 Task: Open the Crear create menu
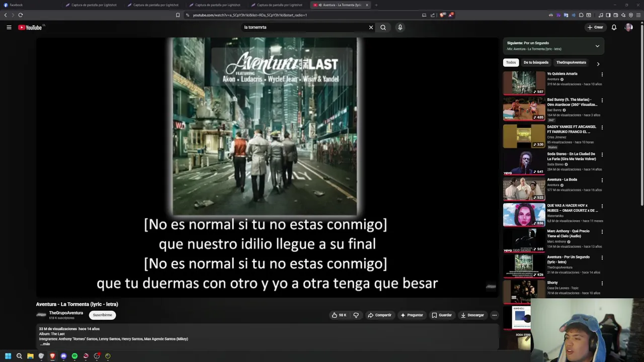pos(595,27)
